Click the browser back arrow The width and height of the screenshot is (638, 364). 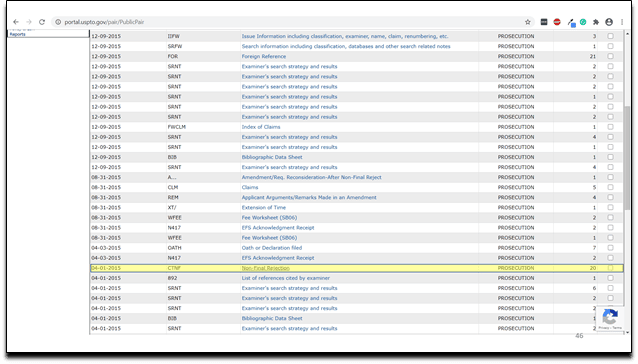[x=16, y=22]
